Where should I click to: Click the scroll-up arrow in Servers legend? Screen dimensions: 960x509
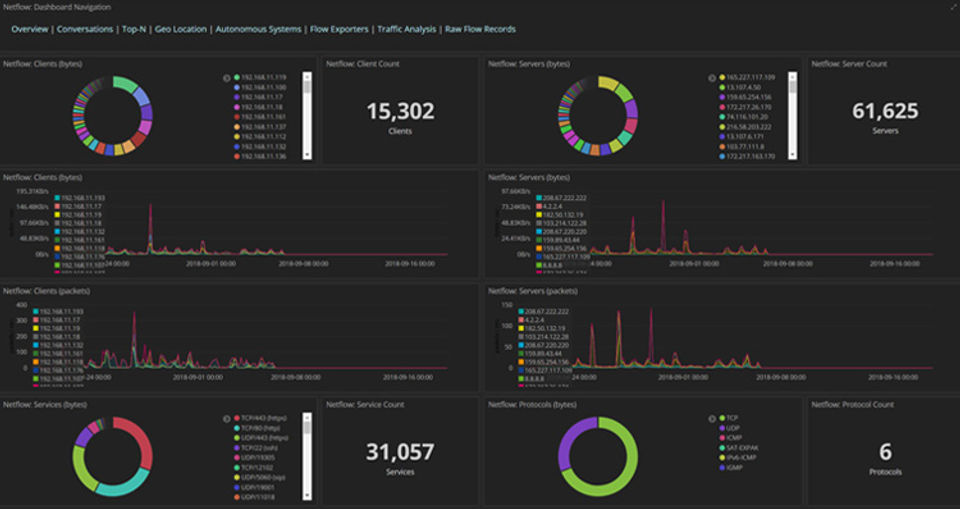(x=793, y=76)
